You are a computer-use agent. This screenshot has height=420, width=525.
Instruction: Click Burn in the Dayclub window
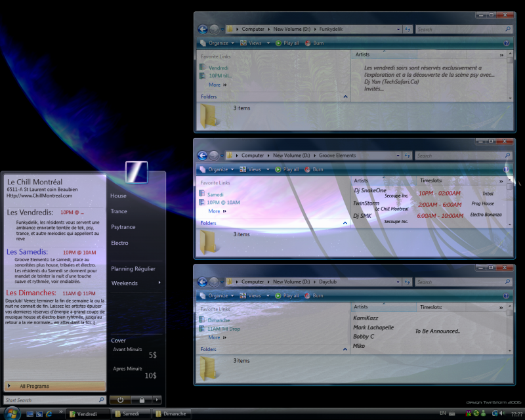pyautogui.click(x=314, y=296)
